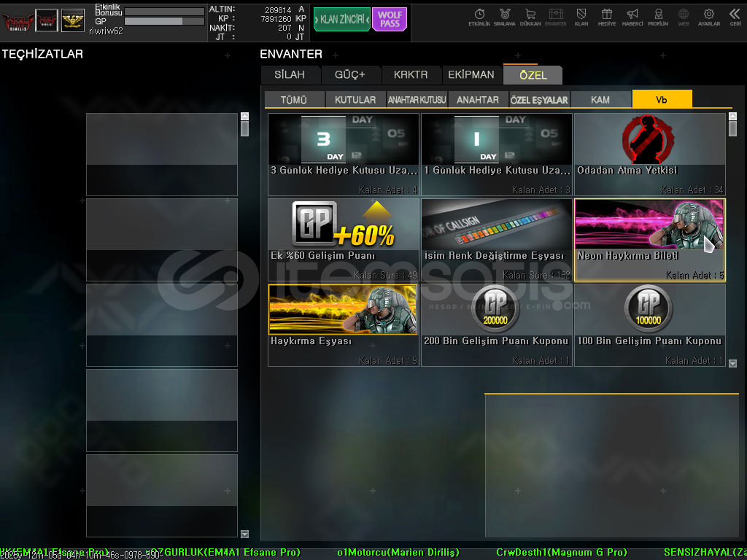Open the Klan shield icon
Screen dimensions: 747x560
(581, 15)
